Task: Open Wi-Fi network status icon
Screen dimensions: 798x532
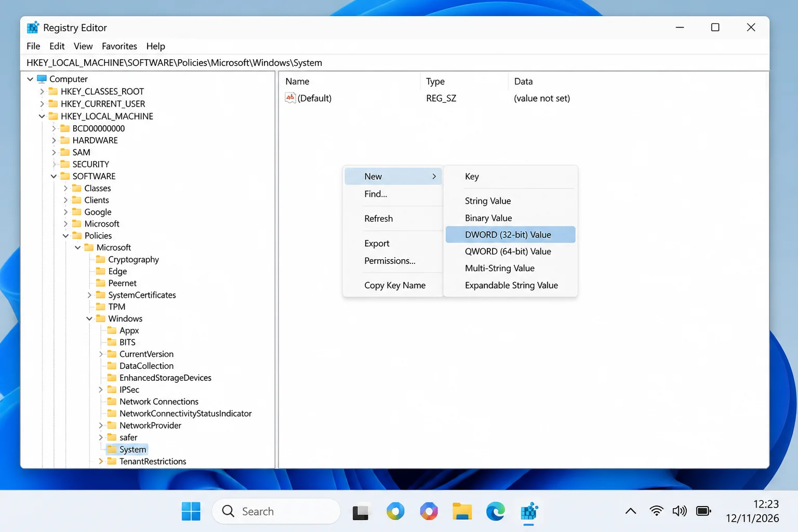Action: (656, 511)
